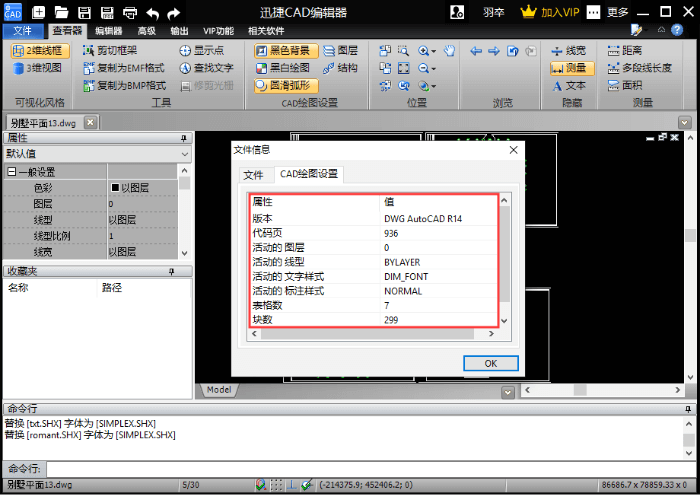This screenshot has width=700, height=495.
Task: Save the drawing with floppy icon
Action: (x=84, y=12)
